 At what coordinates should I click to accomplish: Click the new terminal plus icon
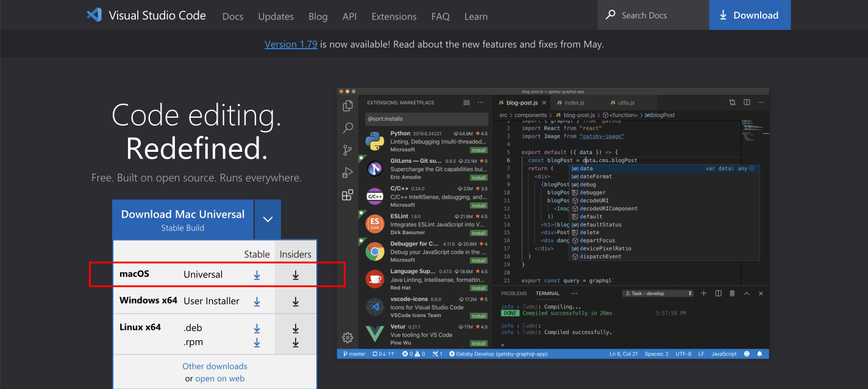pyautogui.click(x=703, y=293)
